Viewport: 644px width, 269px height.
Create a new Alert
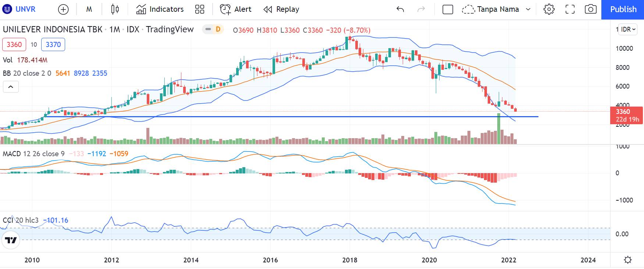click(x=235, y=9)
